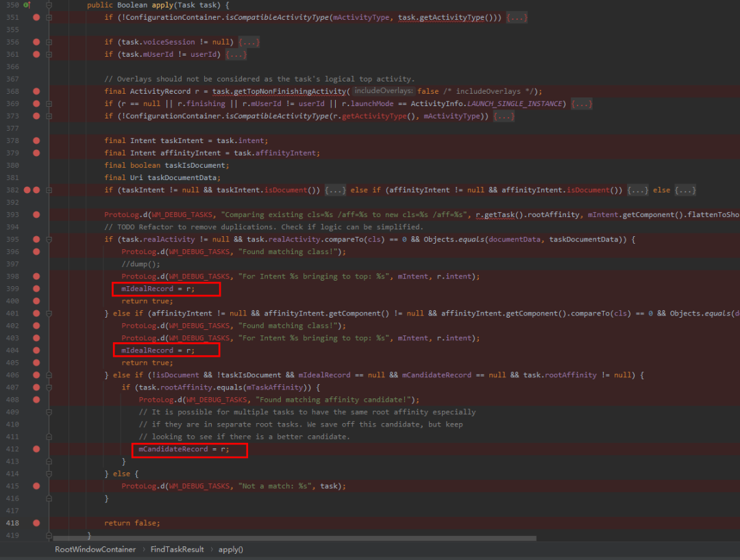
Task: Toggle the breakpoint on line 403
Action: click(x=36, y=338)
